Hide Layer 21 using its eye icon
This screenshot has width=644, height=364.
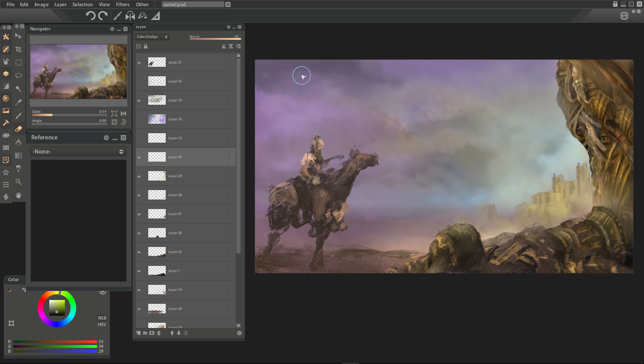tap(139, 62)
